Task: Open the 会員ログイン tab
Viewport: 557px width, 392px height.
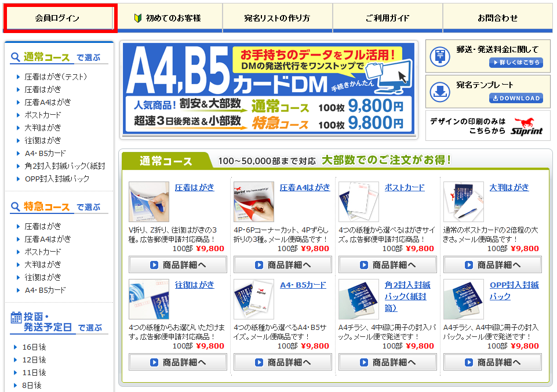Action: (x=58, y=18)
